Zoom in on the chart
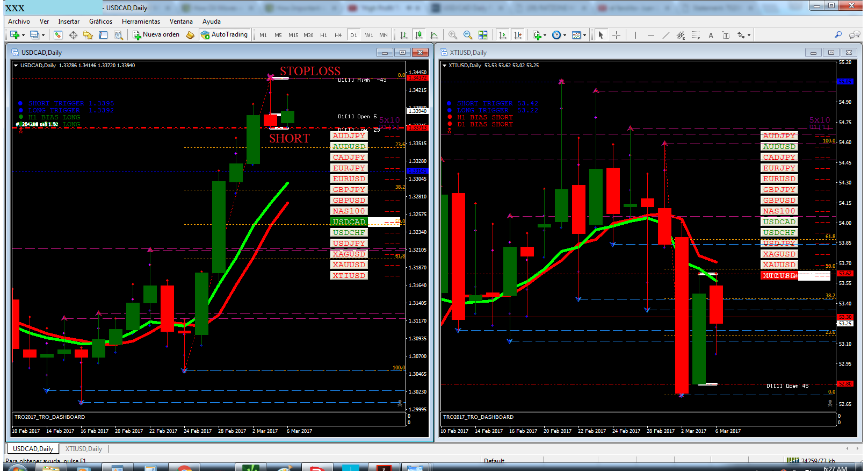 point(453,35)
